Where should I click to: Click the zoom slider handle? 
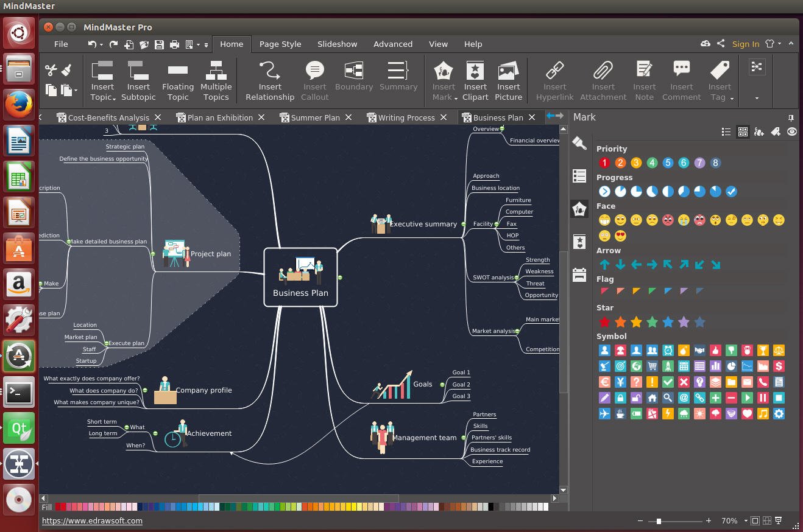coord(659,521)
